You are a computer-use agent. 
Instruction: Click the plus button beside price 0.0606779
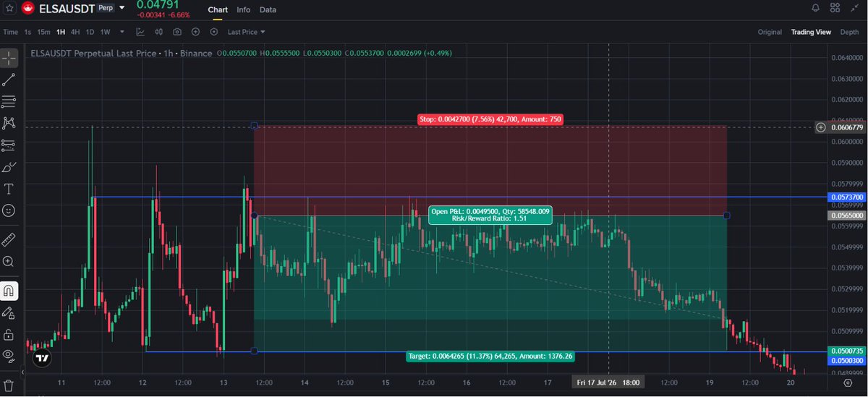coord(820,127)
